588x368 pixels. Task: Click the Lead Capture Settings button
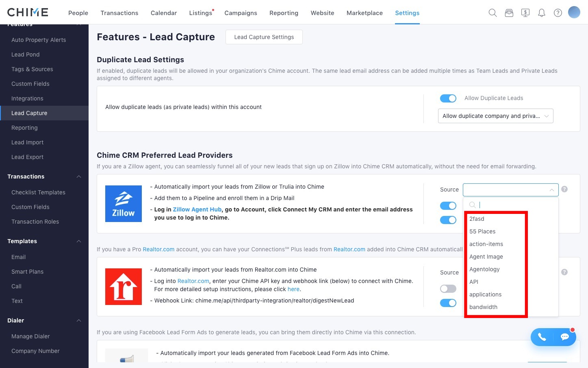pyautogui.click(x=264, y=37)
